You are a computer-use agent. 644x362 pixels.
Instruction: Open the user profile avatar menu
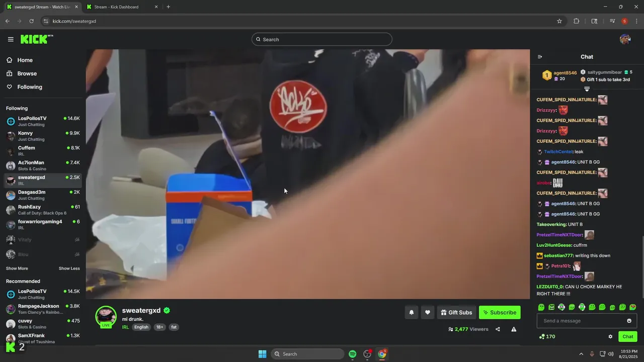(x=625, y=39)
